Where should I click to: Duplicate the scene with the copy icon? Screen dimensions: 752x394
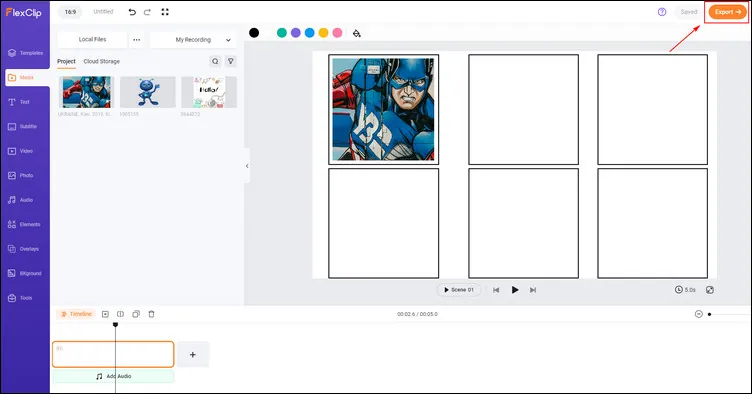point(136,314)
